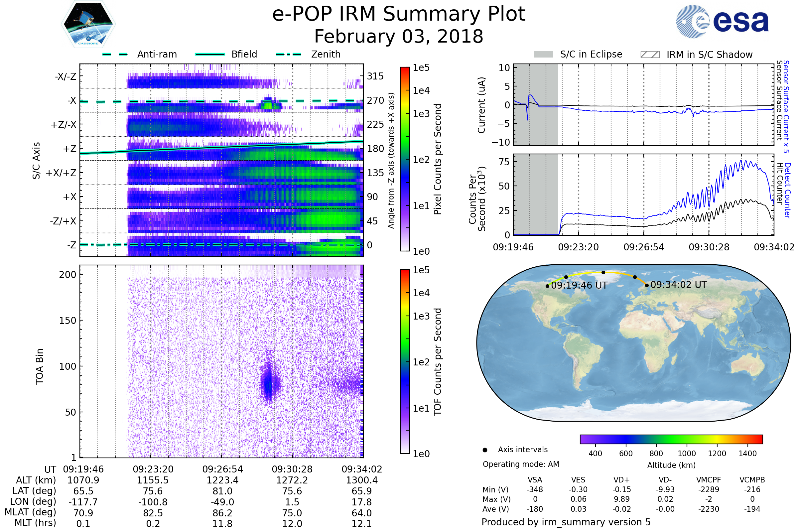
Task: Click the world map over Africa
Action: [x=648, y=336]
